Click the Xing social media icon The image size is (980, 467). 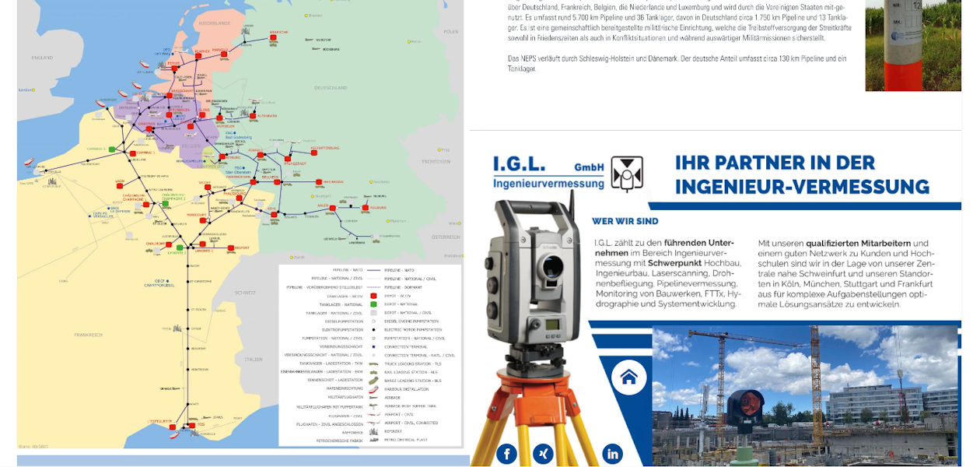(543, 454)
